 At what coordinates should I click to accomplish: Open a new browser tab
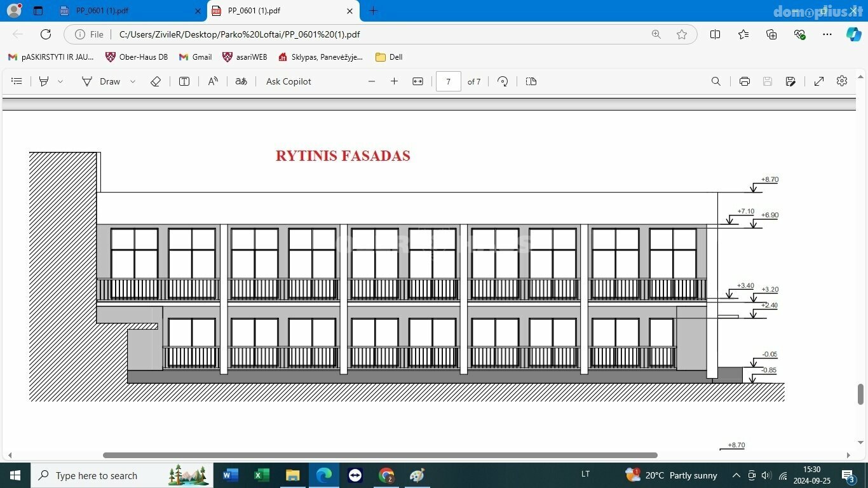coord(374,11)
